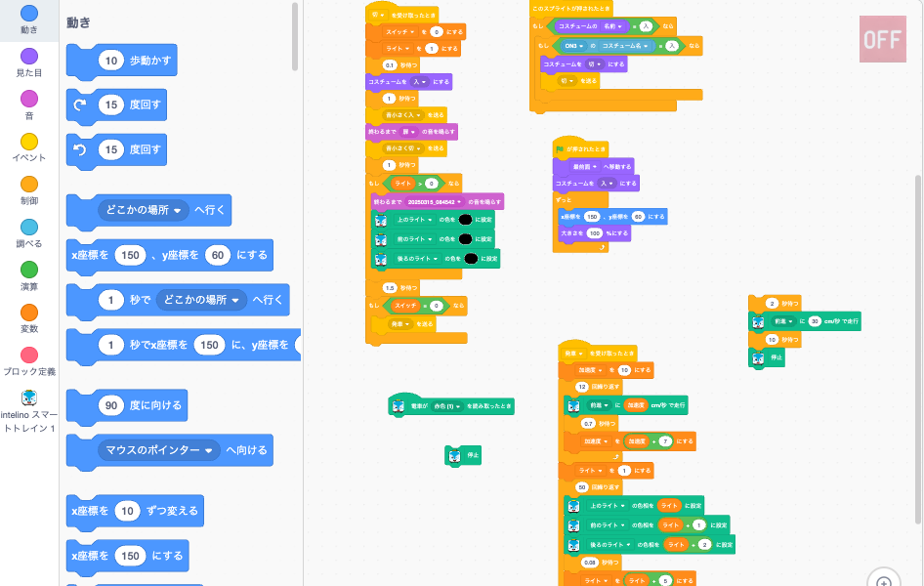The image size is (924, 586).
Task: Pick color from 上のライト black swatch
Action: [x=466, y=220]
